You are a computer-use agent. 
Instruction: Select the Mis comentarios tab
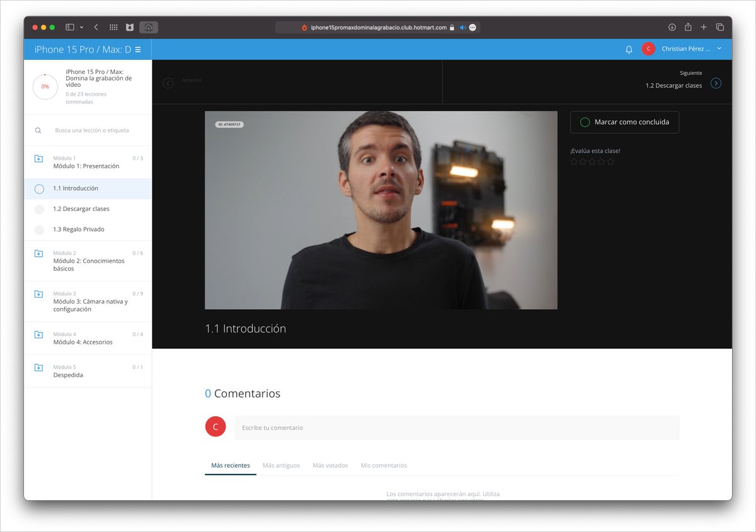click(x=384, y=465)
